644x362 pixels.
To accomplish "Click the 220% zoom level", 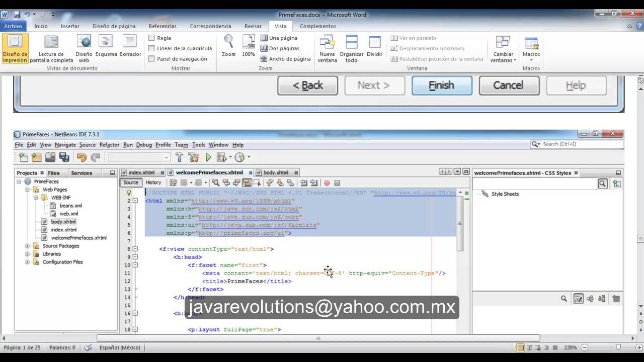I will (570, 347).
